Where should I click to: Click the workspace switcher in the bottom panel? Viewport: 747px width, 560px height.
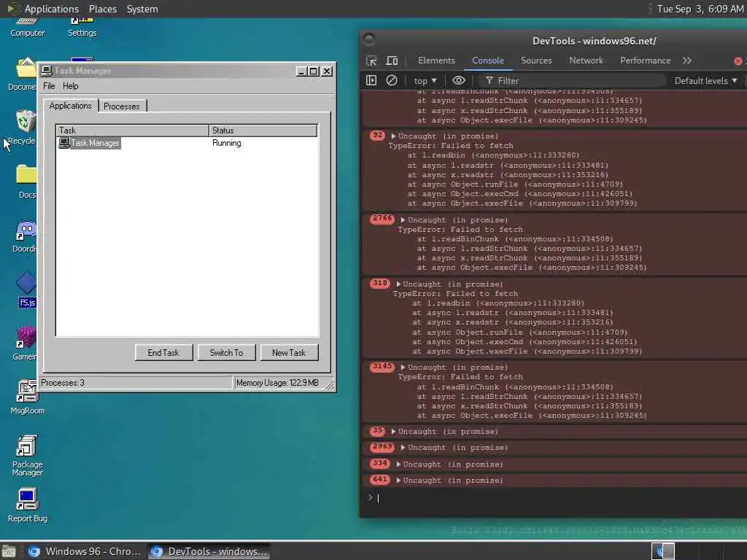click(x=663, y=551)
